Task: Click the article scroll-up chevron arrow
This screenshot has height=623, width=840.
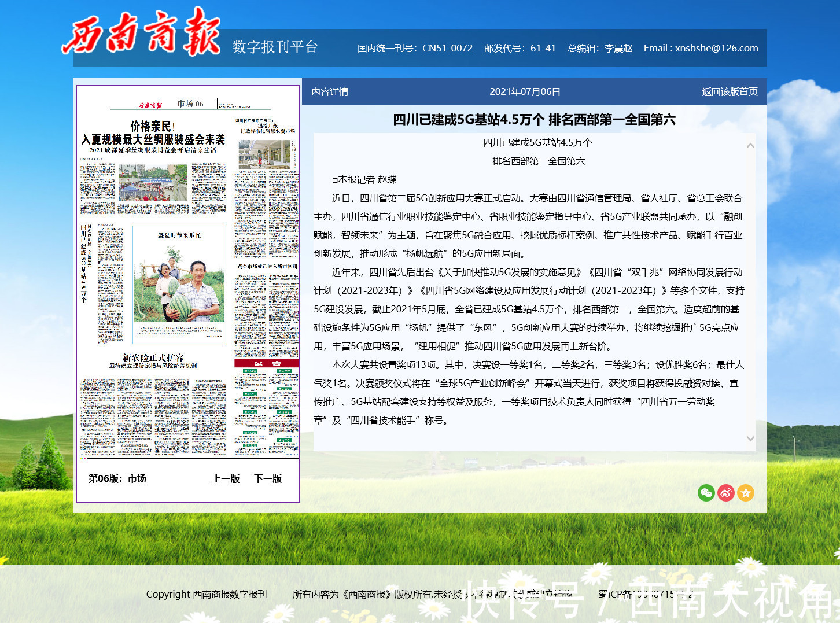Action: 750,145
